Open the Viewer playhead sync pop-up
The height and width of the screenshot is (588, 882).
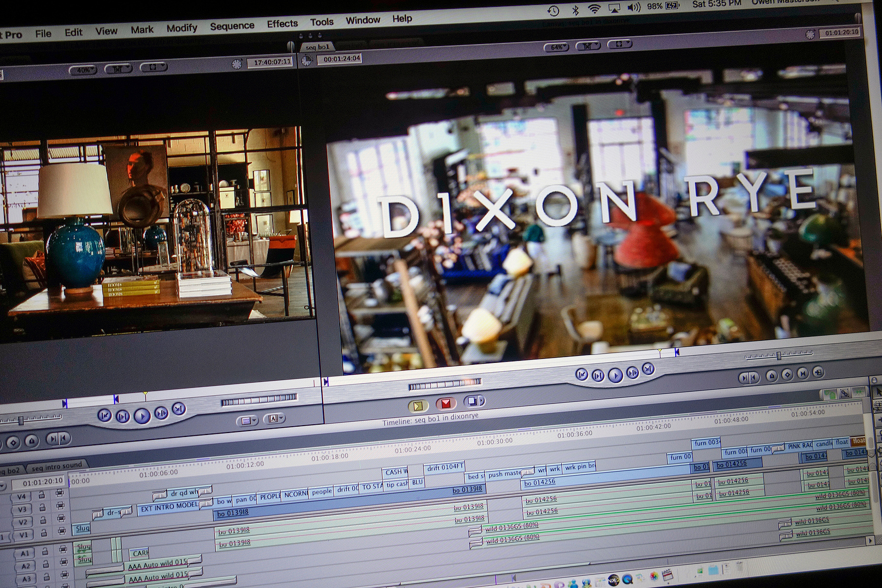153,67
